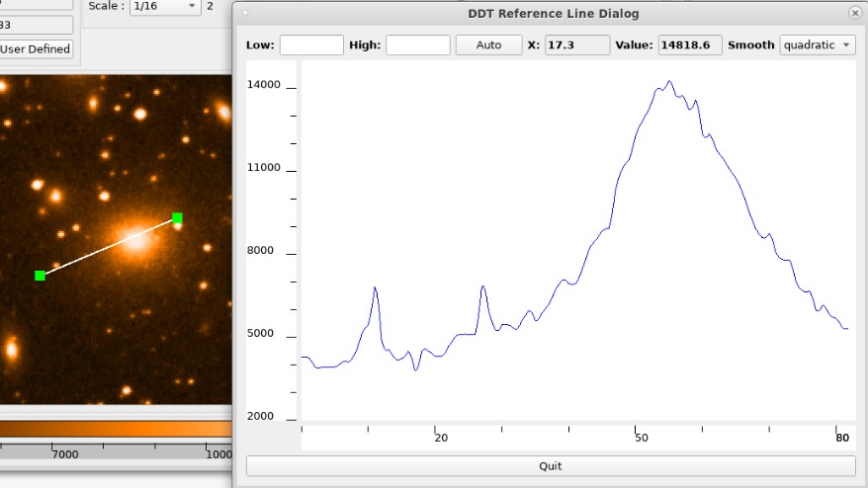Close the DDT Reference Line Dialog
The width and height of the screenshot is (868, 488).
coord(854,13)
